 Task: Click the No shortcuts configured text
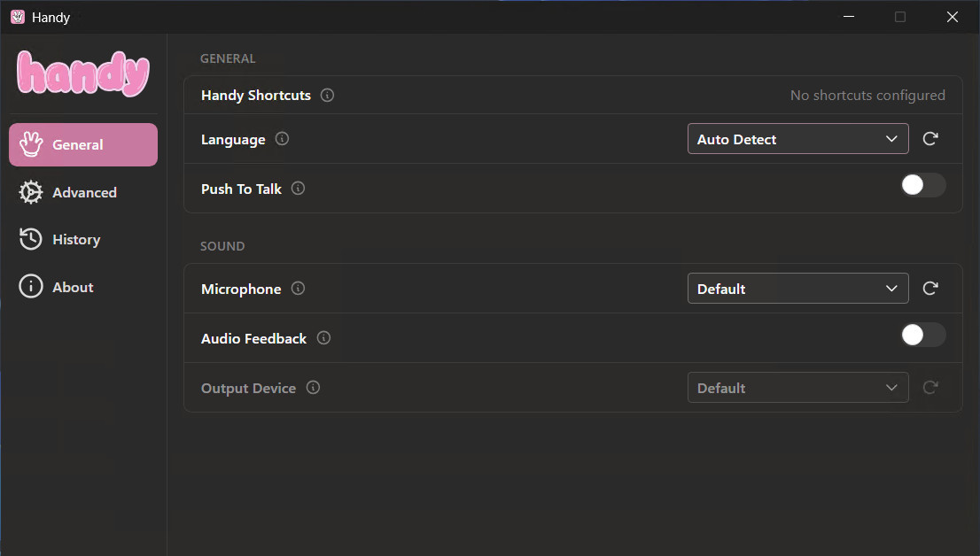(867, 96)
